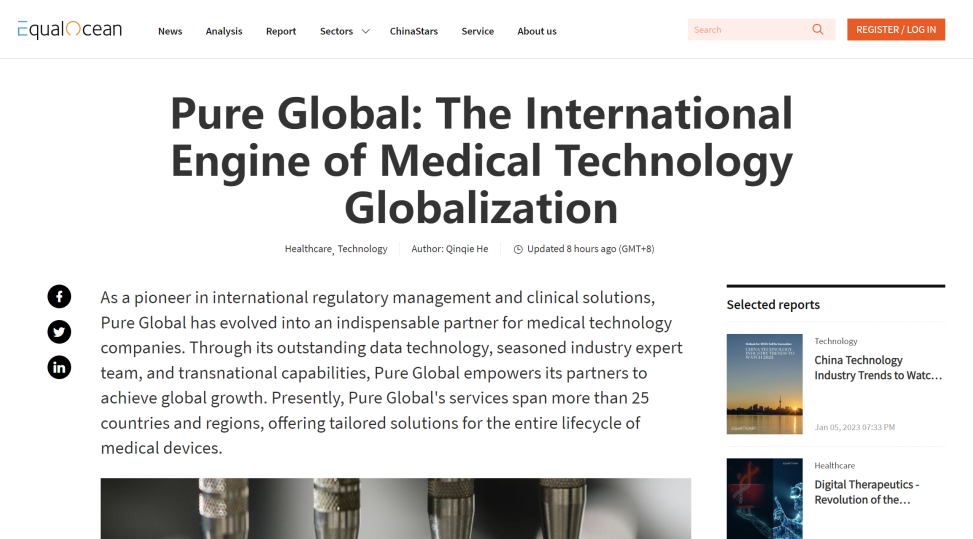Click the Healthcare label in Selected reports

pyautogui.click(x=835, y=466)
